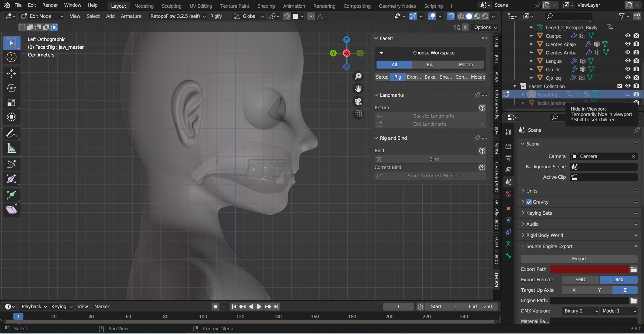
Task: Switch to orthographic/perspective grid icon
Action: pyautogui.click(x=358, y=114)
